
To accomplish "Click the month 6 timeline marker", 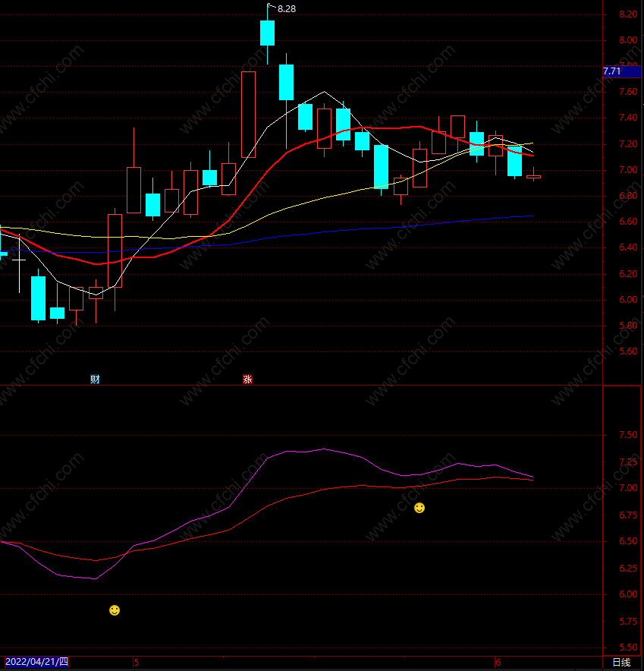I will coord(498,663).
